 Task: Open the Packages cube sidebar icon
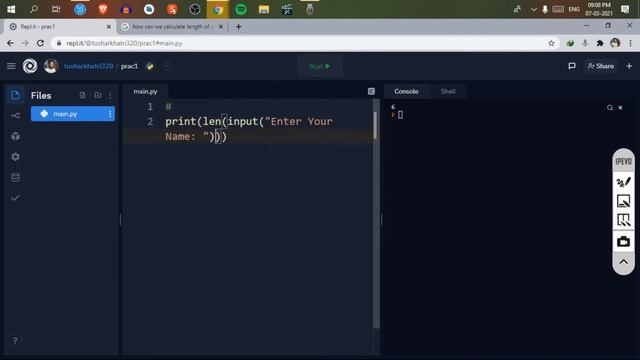tap(16, 136)
